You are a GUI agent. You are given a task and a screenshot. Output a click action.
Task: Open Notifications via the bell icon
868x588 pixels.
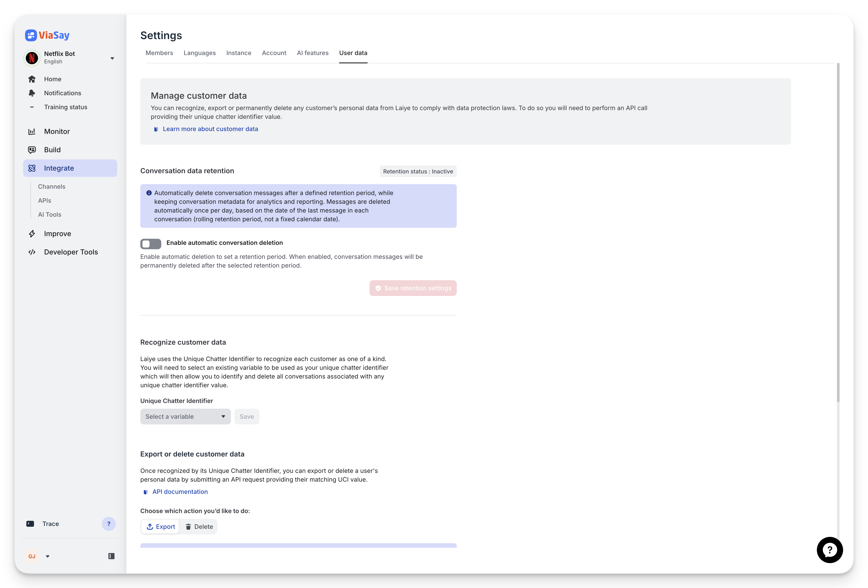(32, 93)
